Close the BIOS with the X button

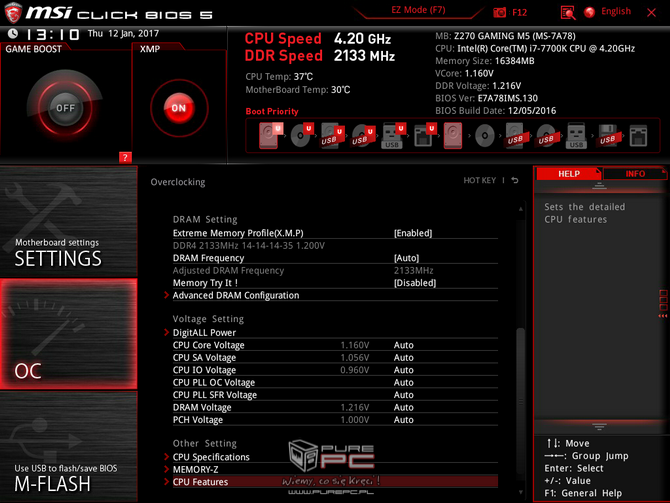(651, 12)
